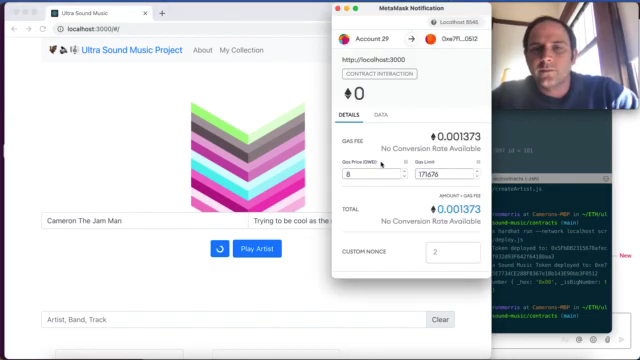This screenshot has width=640, height=360.
Task: Click the Custom Nonce input field
Action: point(453,252)
